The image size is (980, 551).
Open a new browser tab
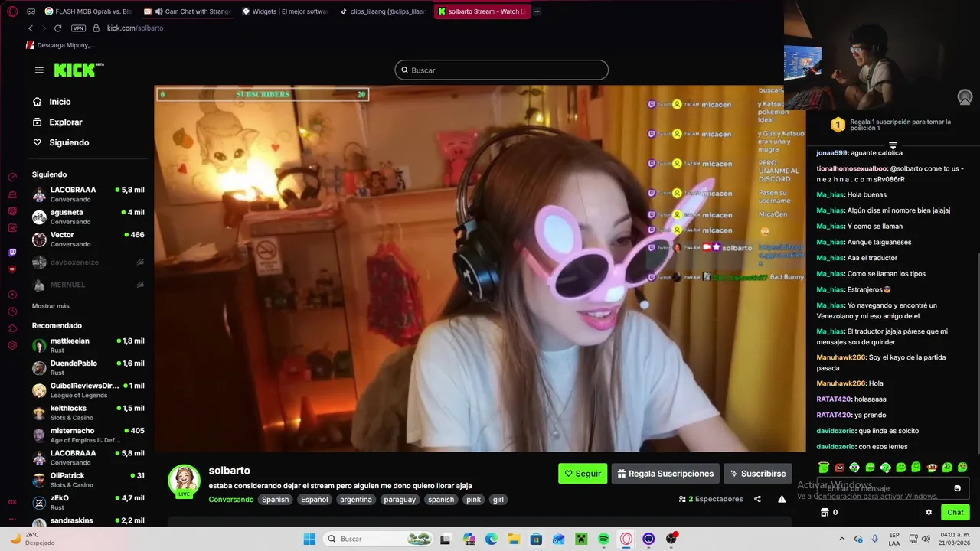click(537, 11)
